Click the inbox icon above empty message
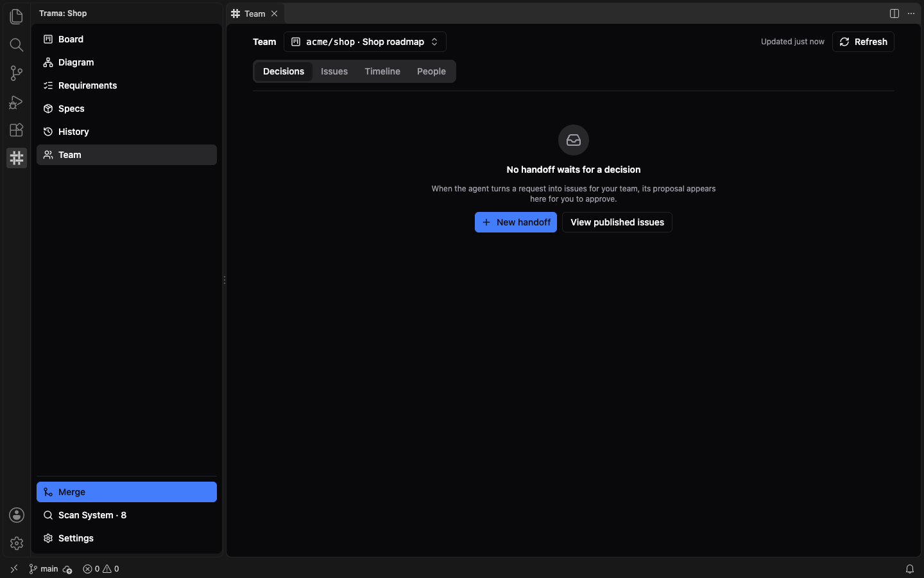 574,140
